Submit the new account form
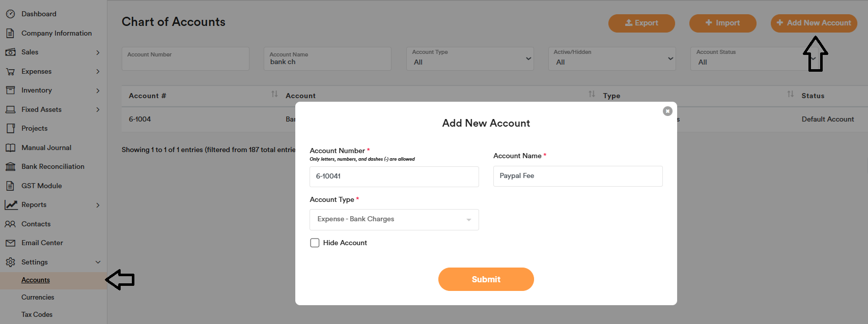The image size is (868, 324). tap(486, 279)
